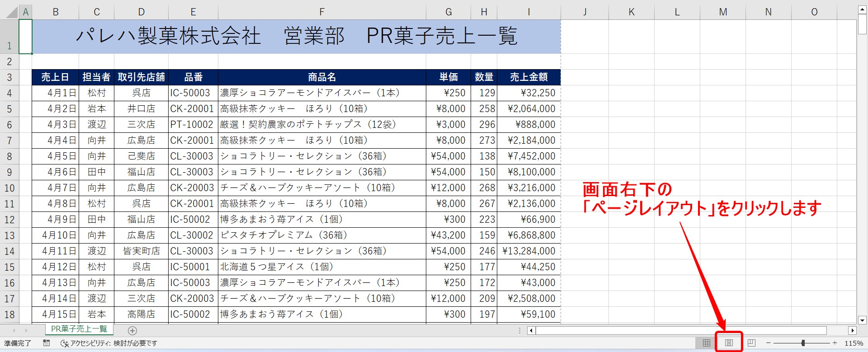
Task: Select the cell ¥32,250
Action: [529, 93]
